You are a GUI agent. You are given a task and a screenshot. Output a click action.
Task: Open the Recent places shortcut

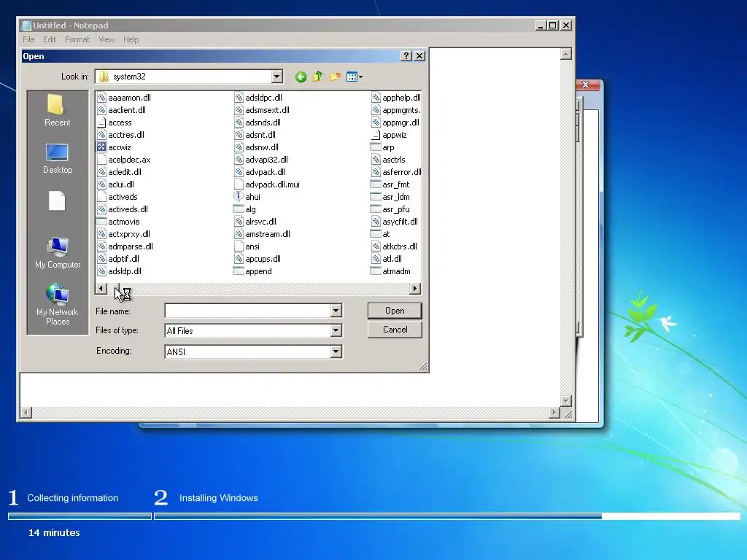pyautogui.click(x=57, y=111)
